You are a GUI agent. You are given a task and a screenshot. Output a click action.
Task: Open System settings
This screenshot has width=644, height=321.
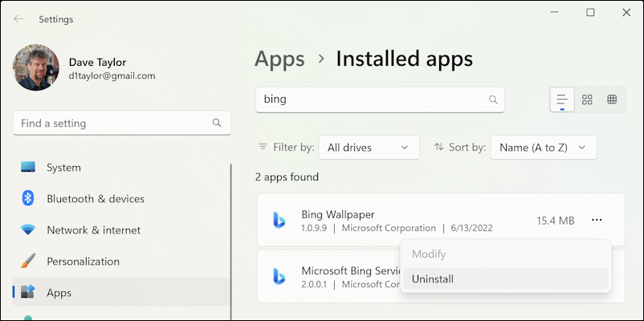121,168
